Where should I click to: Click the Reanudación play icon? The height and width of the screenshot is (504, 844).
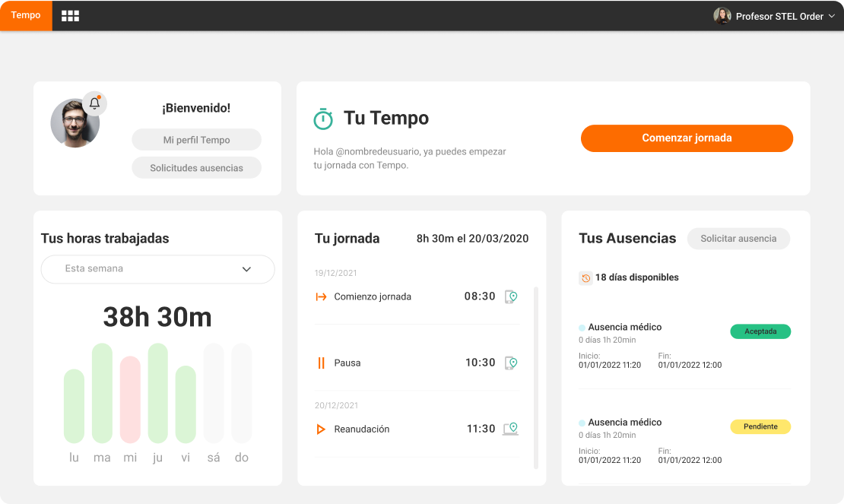pos(321,430)
